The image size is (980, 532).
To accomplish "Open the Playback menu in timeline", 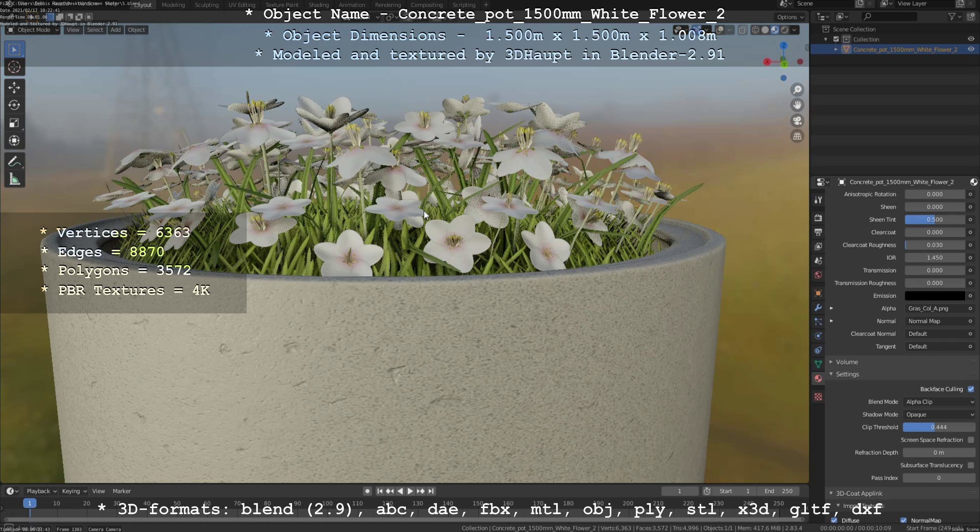I will point(41,491).
